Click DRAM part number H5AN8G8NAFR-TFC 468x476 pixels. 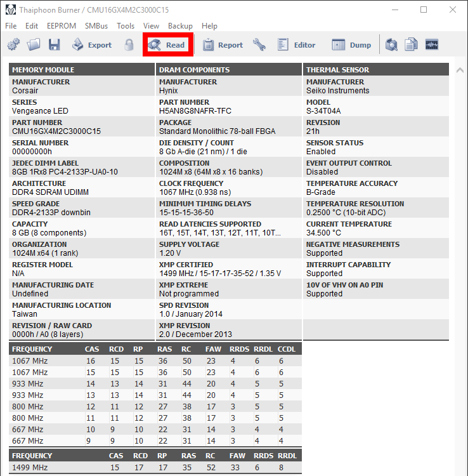tap(195, 111)
